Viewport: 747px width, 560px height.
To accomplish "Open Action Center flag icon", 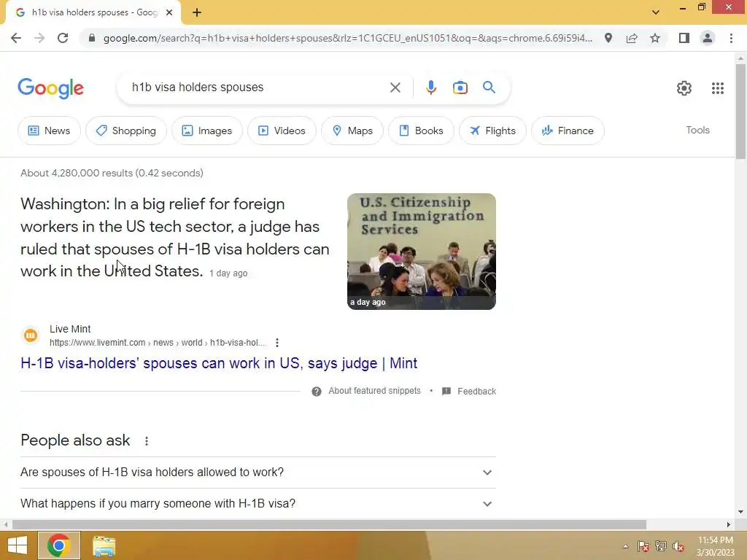I will pyautogui.click(x=643, y=546).
